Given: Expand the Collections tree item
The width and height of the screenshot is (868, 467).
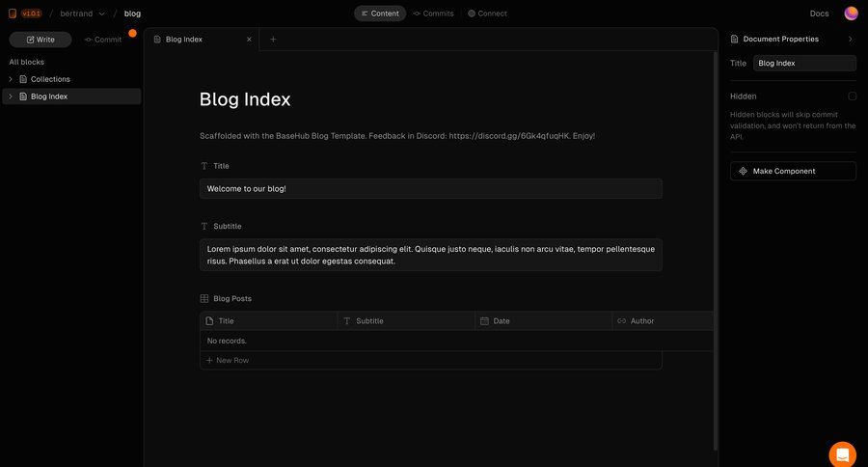Looking at the screenshot, I should coord(11,79).
